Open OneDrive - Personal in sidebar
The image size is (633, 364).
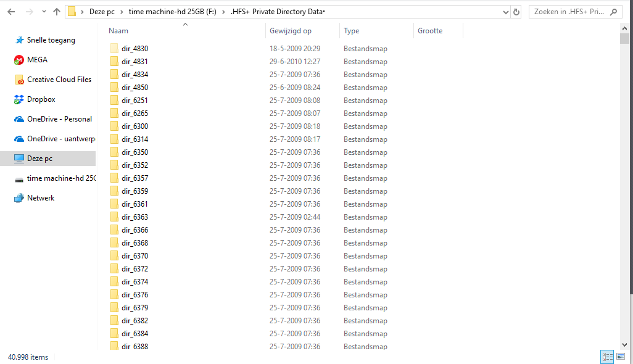(x=59, y=119)
